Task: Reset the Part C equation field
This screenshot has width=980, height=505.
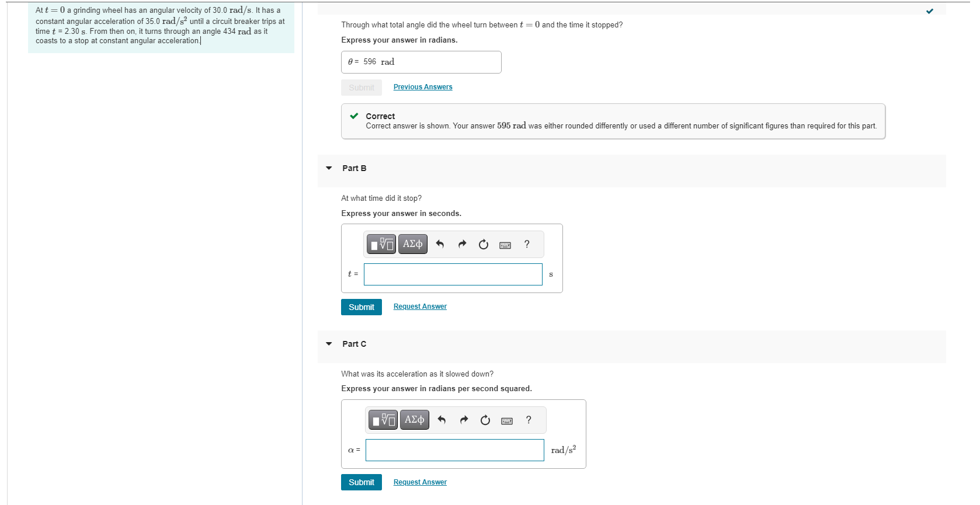Action: point(485,420)
